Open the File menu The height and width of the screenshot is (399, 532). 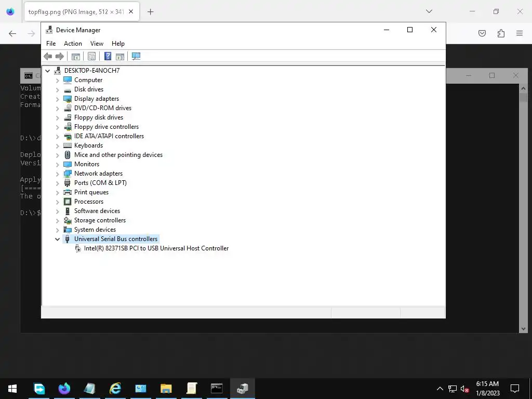click(51, 44)
